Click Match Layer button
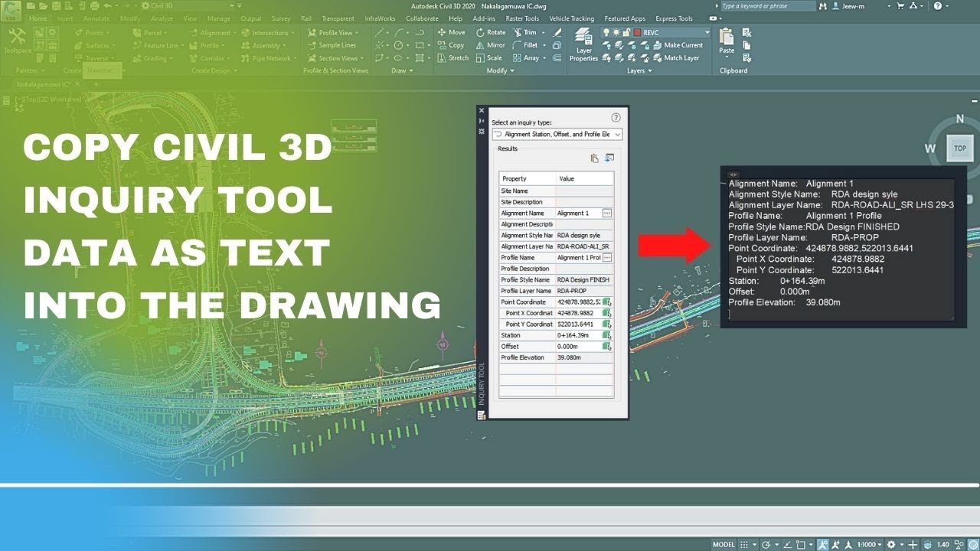 point(675,58)
